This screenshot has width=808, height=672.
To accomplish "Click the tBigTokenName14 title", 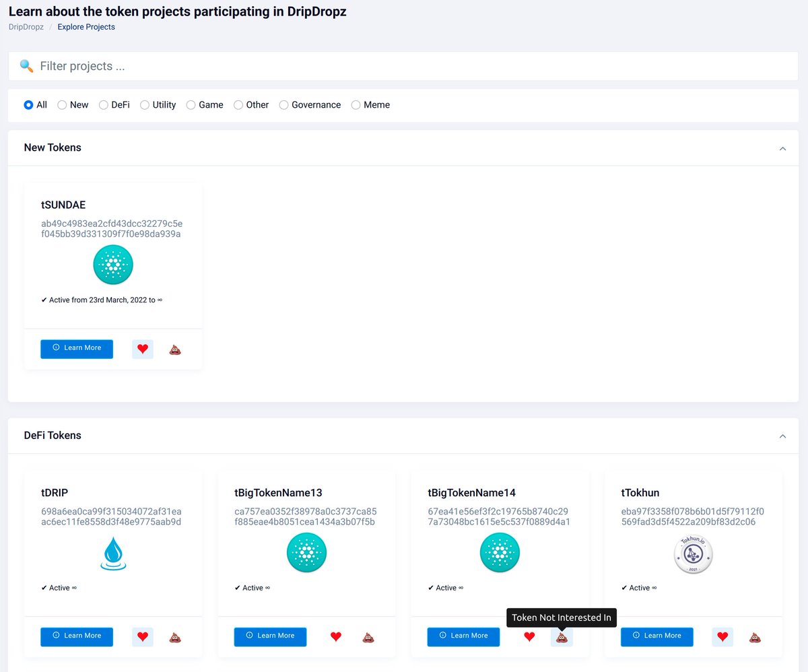I will point(472,493).
